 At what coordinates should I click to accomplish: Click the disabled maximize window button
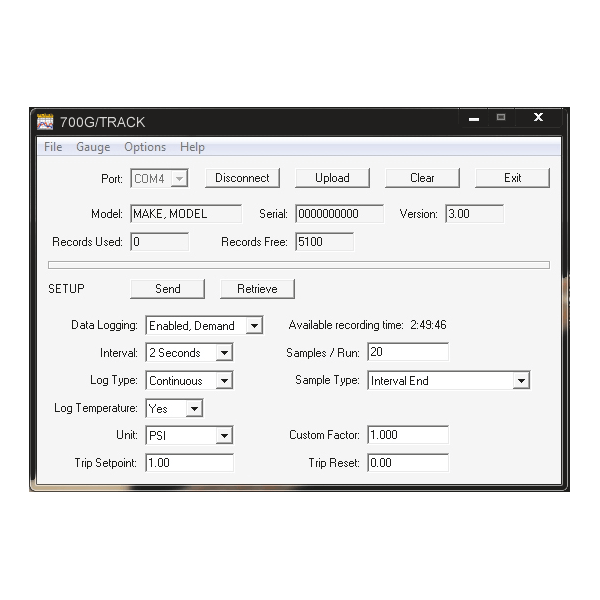[501, 118]
